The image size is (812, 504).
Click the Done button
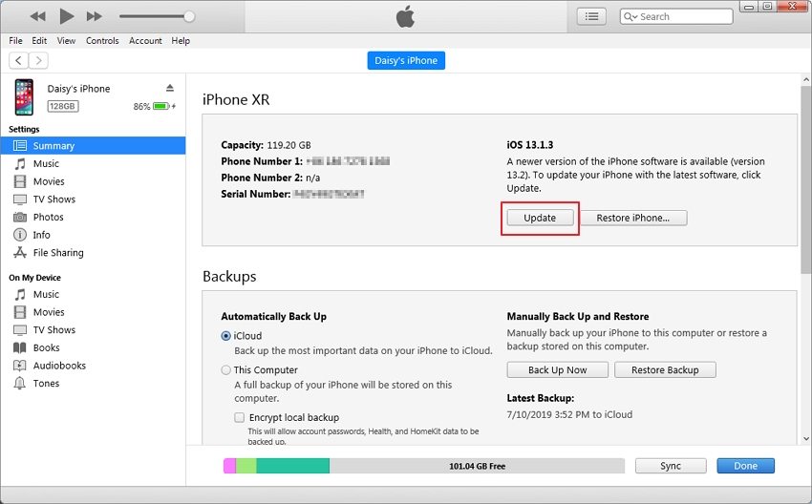(x=746, y=466)
